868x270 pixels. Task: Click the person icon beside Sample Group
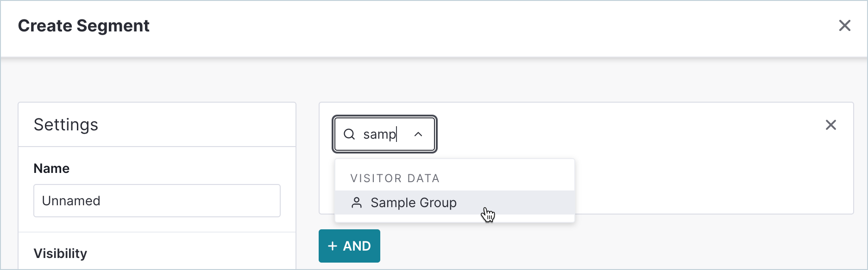tap(357, 202)
